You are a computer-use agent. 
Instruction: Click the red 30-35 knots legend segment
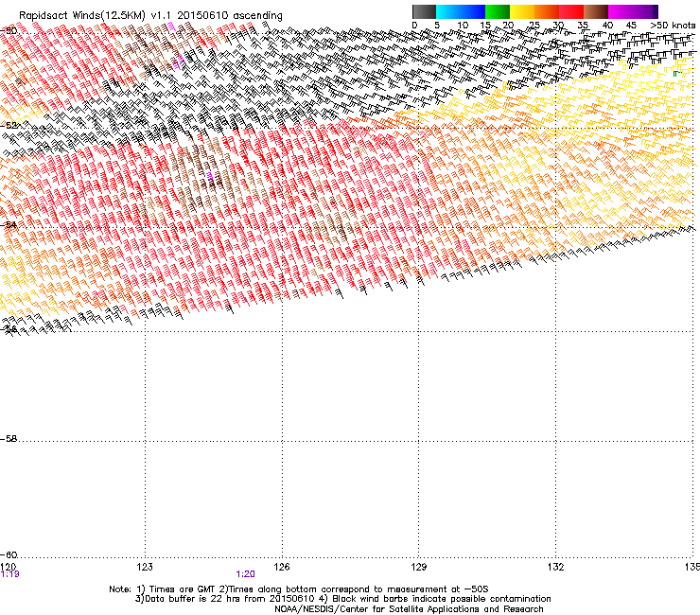point(571,11)
